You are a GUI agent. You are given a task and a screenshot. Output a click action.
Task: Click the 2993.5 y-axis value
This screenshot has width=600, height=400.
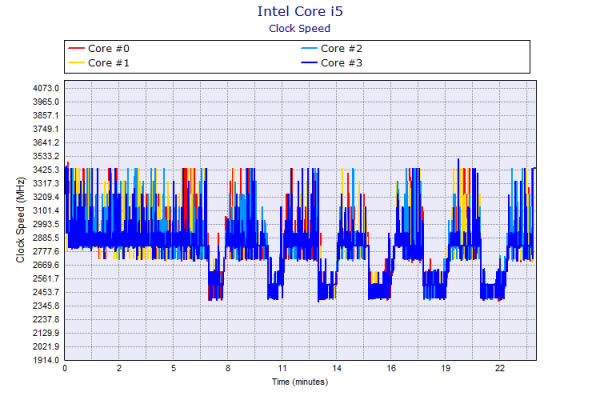tap(46, 224)
